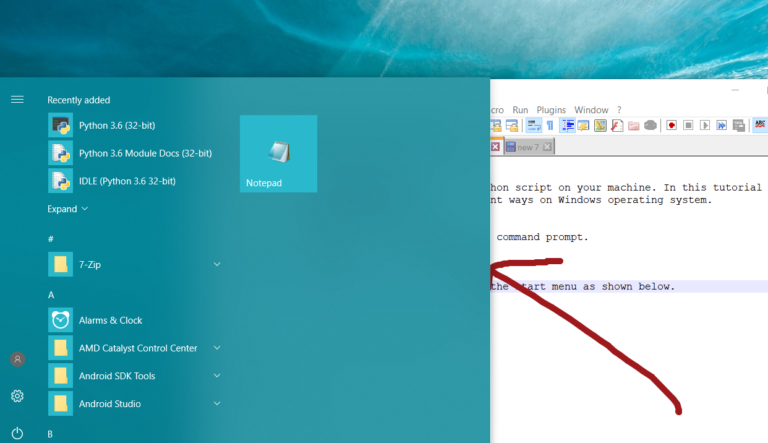
Task: Expand the recently added apps list
Action: [x=67, y=209]
